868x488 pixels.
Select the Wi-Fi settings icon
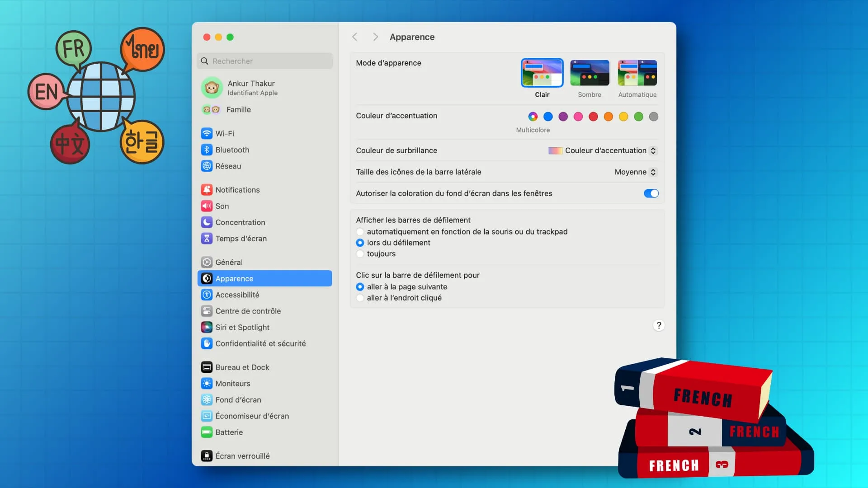coord(207,133)
